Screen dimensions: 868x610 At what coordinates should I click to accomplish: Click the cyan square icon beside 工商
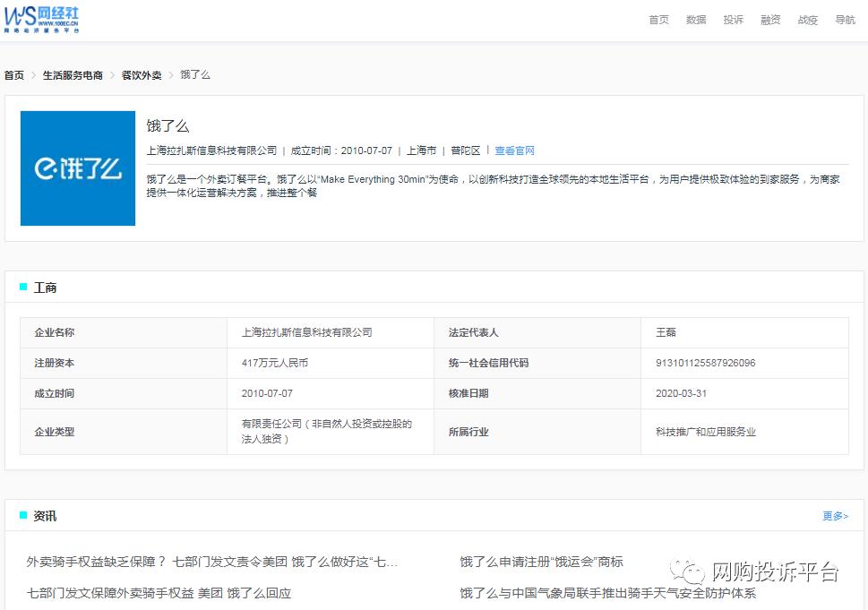tap(23, 287)
